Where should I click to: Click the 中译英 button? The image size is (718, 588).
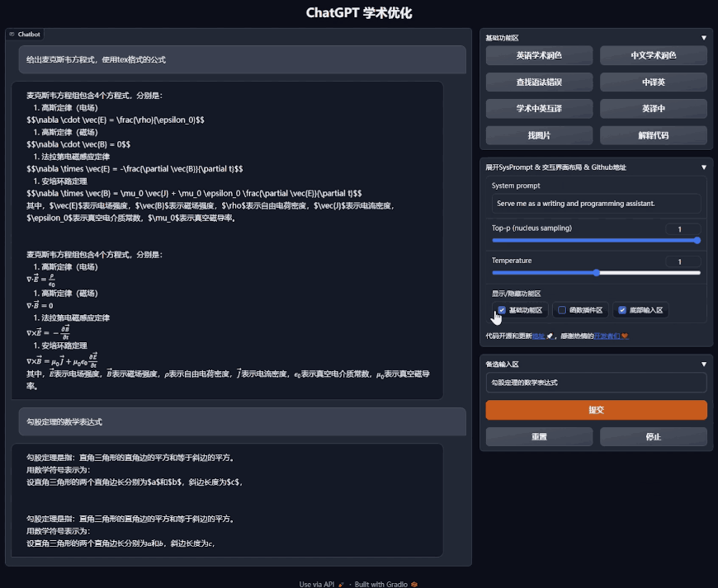point(654,82)
